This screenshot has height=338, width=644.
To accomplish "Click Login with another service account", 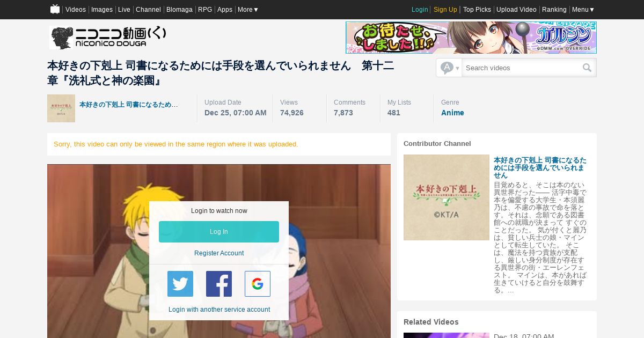I will pos(219,310).
